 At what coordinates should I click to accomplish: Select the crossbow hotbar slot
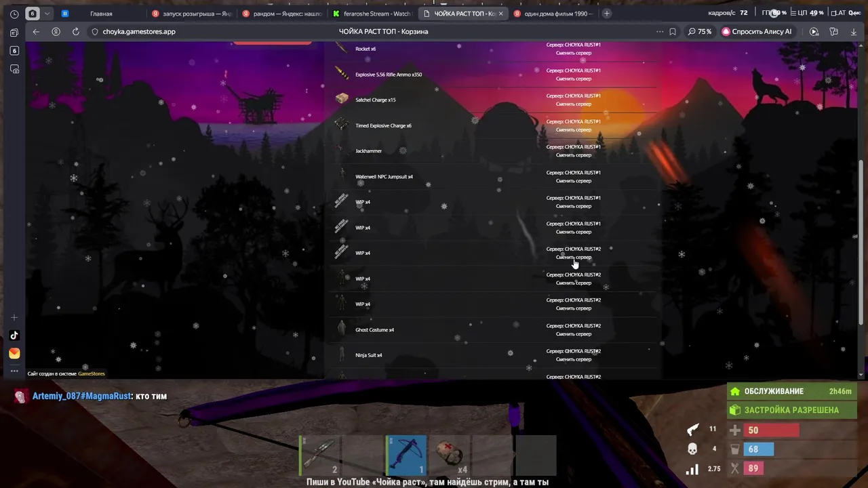point(406,455)
